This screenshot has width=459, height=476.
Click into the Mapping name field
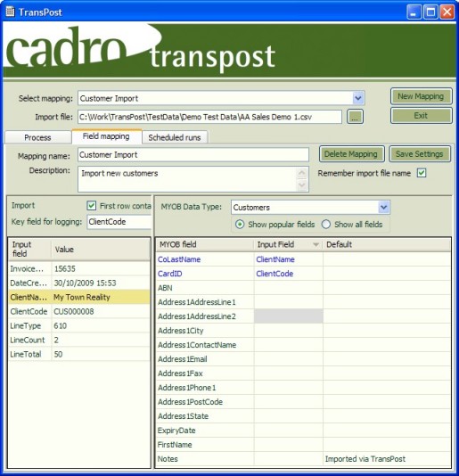(193, 155)
